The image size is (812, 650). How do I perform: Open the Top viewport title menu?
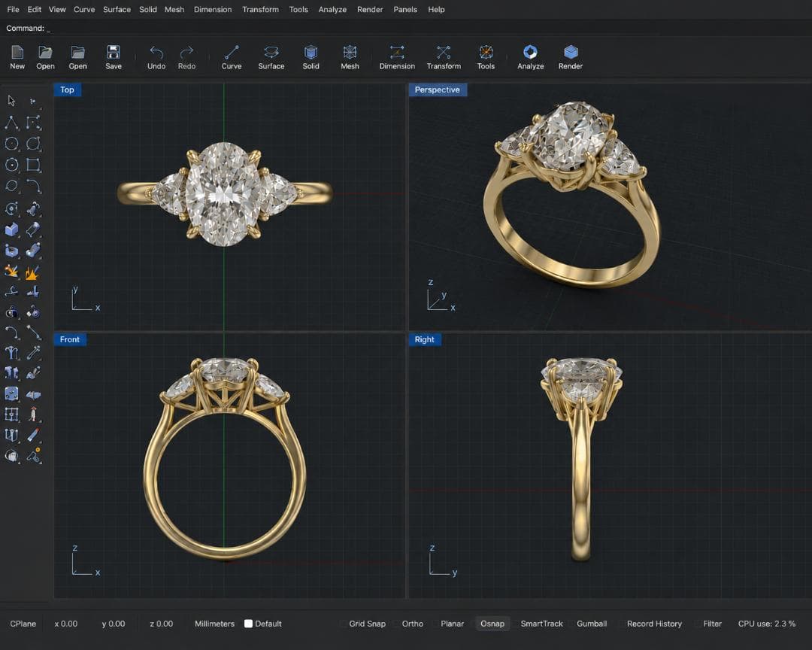pos(68,90)
